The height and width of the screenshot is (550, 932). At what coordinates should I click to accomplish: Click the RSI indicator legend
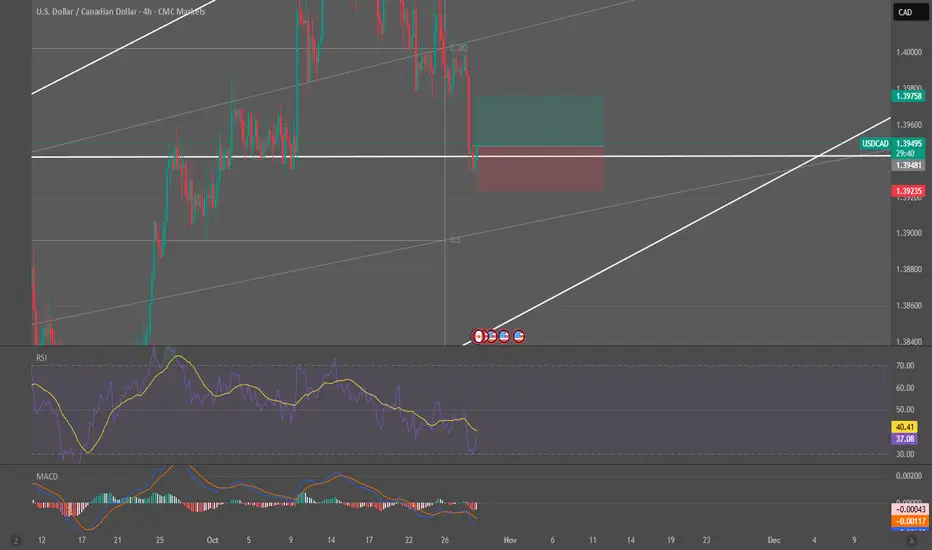pos(42,358)
